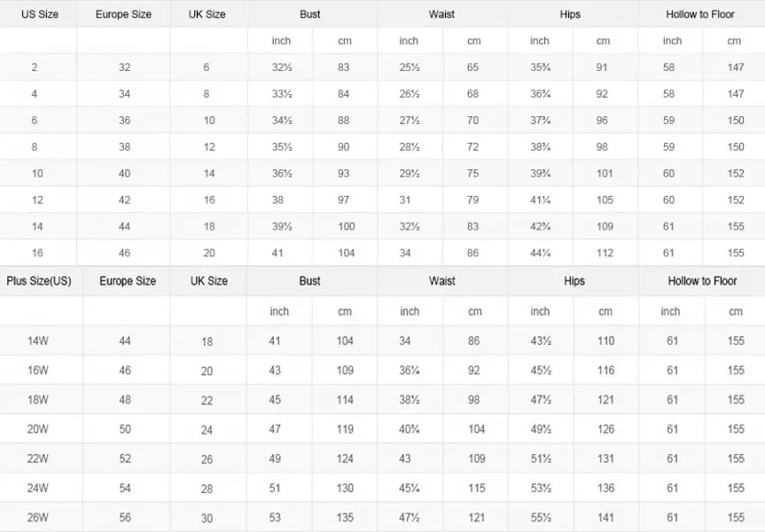The image size is (765, 532).
Task: Select the 22W row label
Action: [x=39, y=458]
